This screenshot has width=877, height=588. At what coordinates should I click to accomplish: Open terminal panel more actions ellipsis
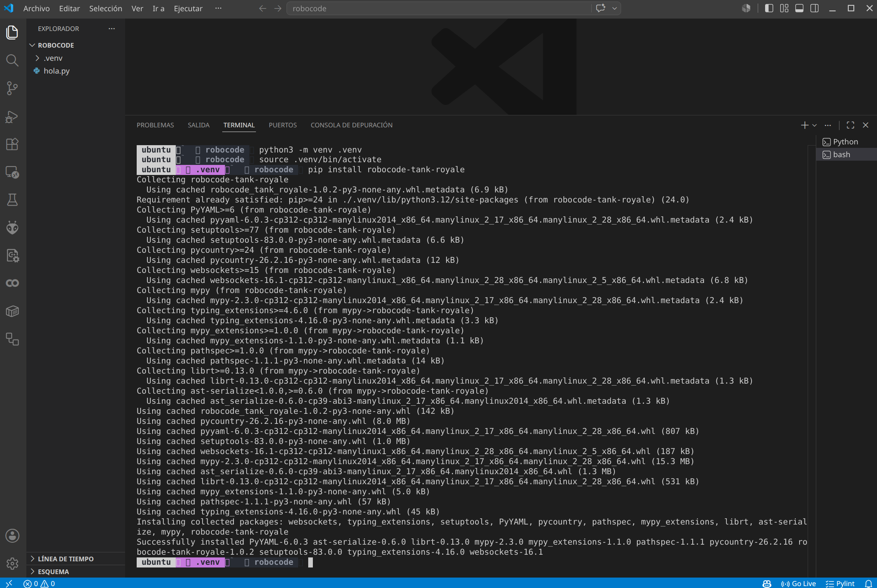pos(828,125)
